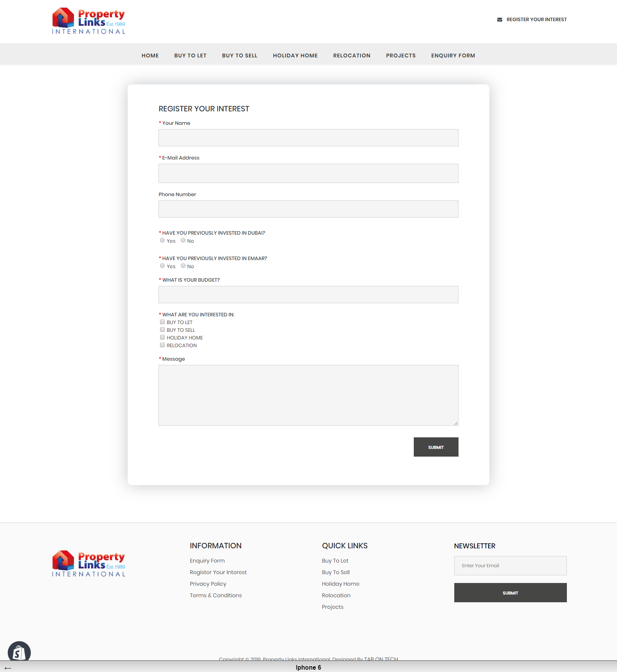Check the BUY TO LET interest checkbox
The width and height of the screenshot is (617, 672).
[162, 321]
